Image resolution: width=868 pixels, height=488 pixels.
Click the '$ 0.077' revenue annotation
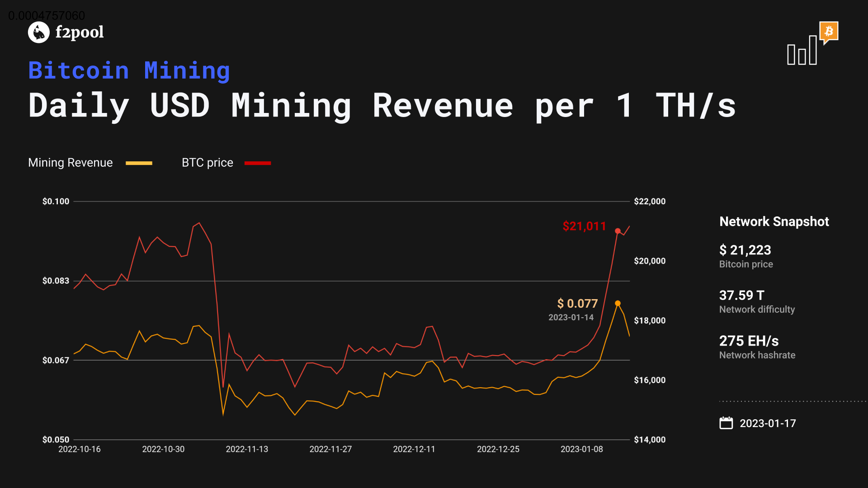pos(577,304)
